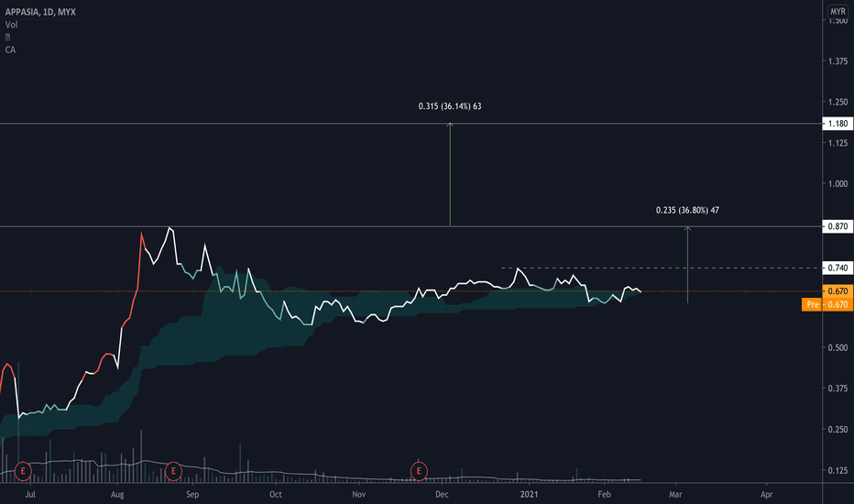Click the 1.250 price axis value
This screenshot has width=854, height=504.
click(x=838, y=102)
